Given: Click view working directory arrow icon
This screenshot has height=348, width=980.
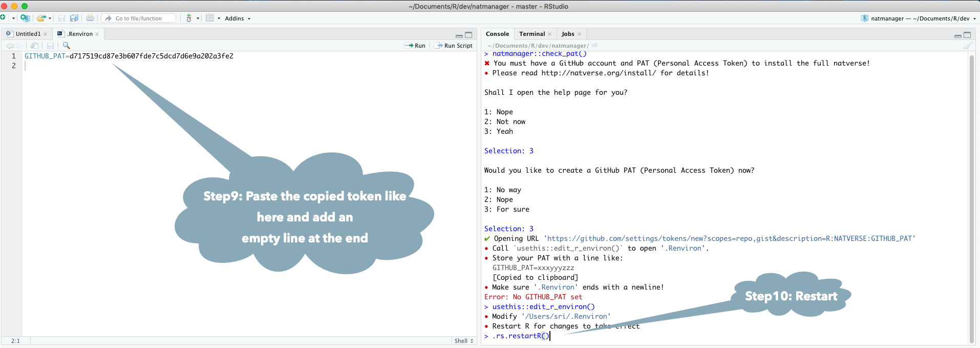Looking at the screenshot, I should [x=594, y=46].
